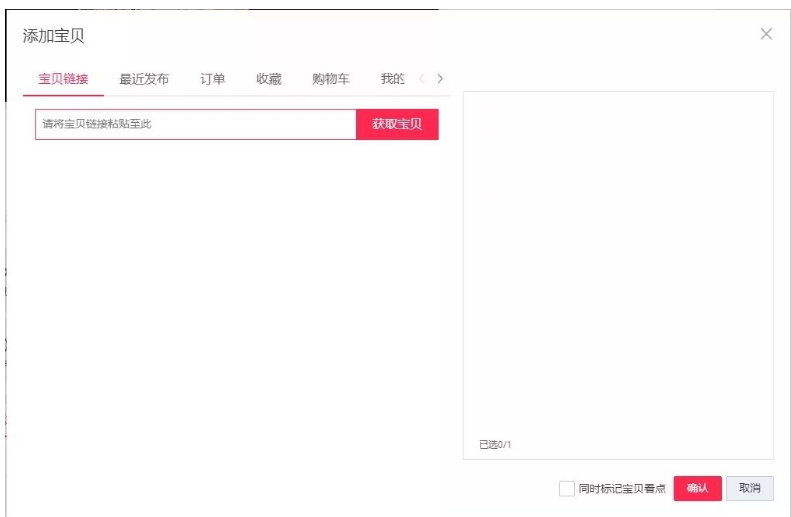Open the 最近发布 tab

point(144,79)
